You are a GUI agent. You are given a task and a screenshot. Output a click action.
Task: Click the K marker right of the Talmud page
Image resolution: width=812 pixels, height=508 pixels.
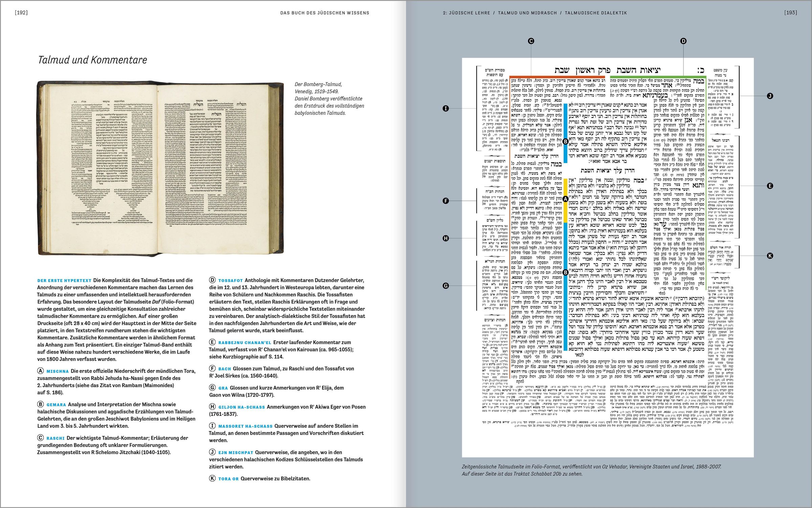[770, 256]
